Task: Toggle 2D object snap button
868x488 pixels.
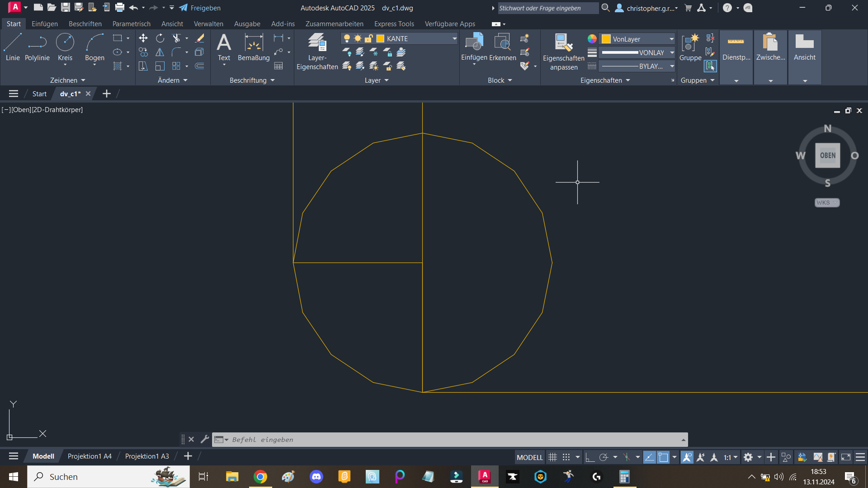Action: tap(663, 457)
